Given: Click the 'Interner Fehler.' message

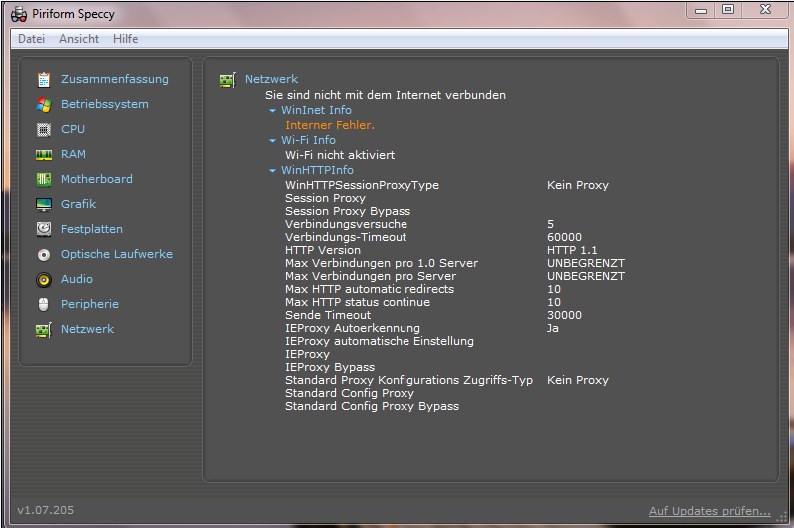Looking at the screenshot, I should click(330, 125).
